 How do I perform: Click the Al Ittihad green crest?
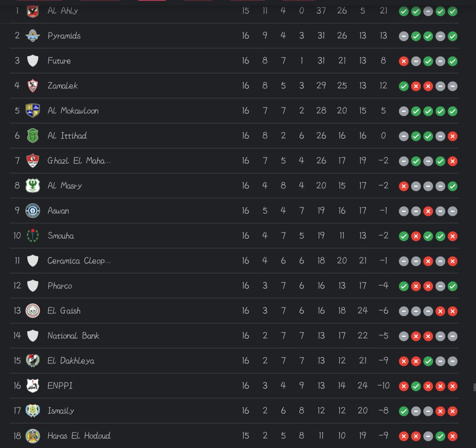click(x=33, y=136)
